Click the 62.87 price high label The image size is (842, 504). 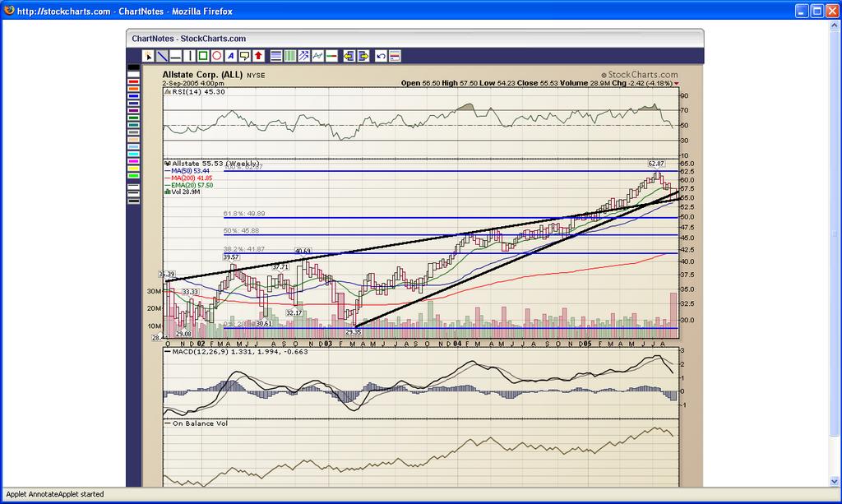[x=656, y=164]
